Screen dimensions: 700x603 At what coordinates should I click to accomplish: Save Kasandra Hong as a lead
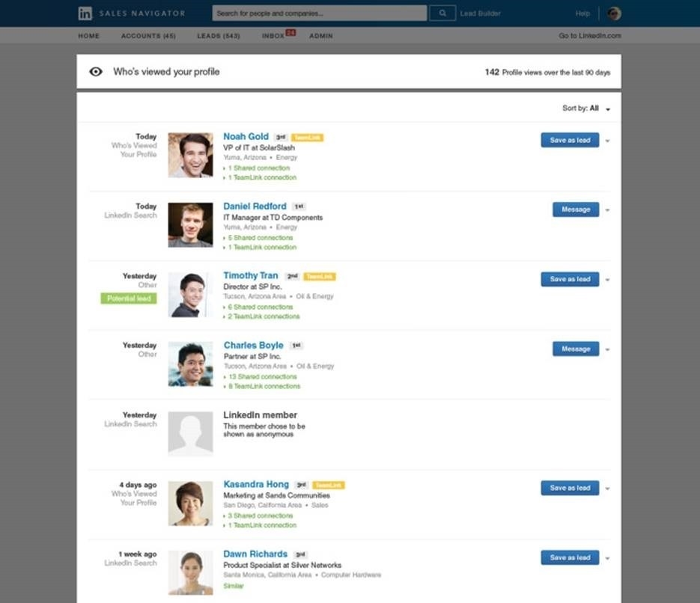coord(569,488)
